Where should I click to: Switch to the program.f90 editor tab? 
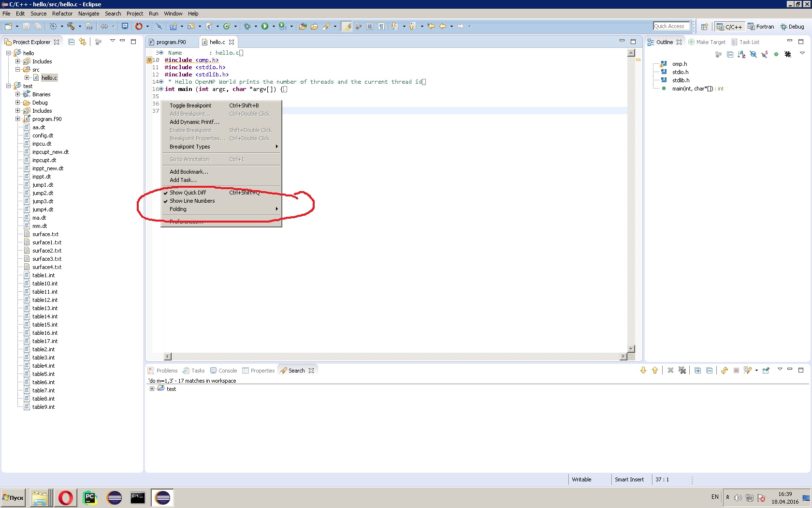(x=171, y=42)
